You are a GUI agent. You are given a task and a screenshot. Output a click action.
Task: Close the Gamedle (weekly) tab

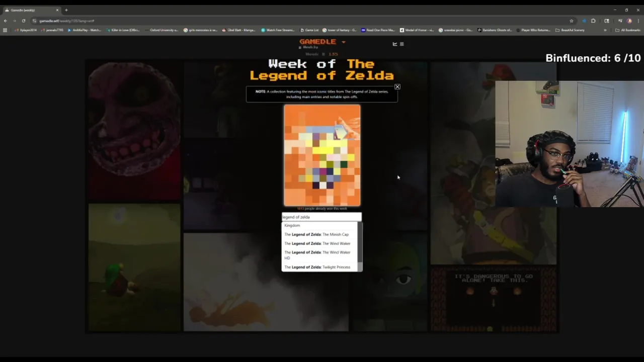[57, 10]
